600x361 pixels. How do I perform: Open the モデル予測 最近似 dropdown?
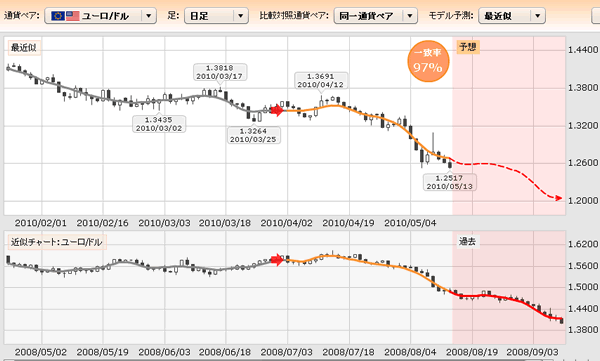tap(512, 16)
